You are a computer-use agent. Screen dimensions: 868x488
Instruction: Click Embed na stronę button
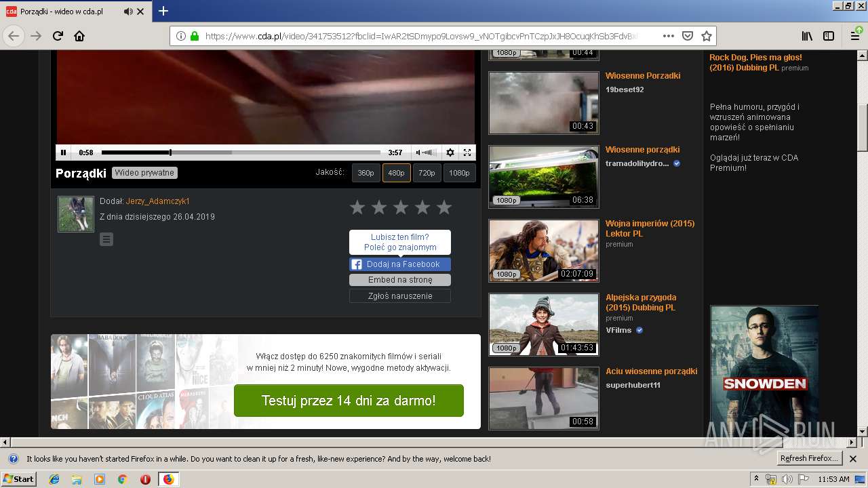point(400,280)
